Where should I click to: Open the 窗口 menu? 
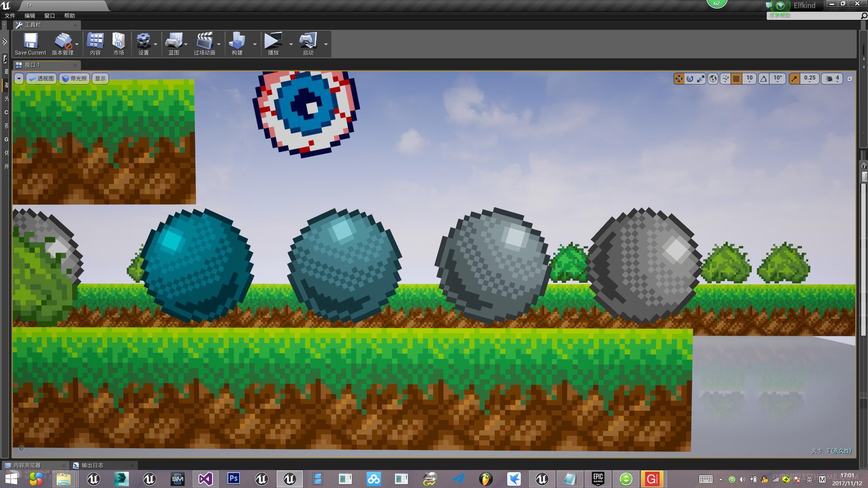(50, 16)
